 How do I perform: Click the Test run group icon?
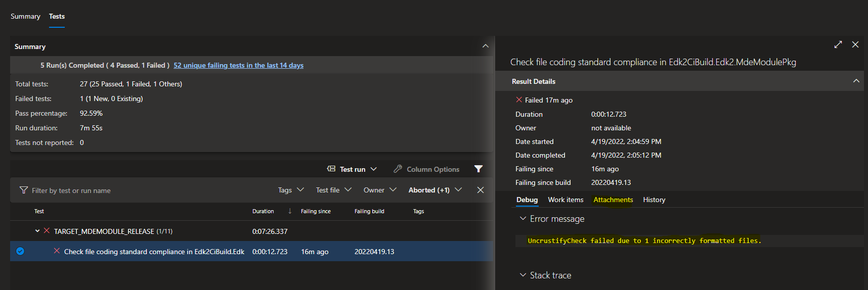click(331, 169)
